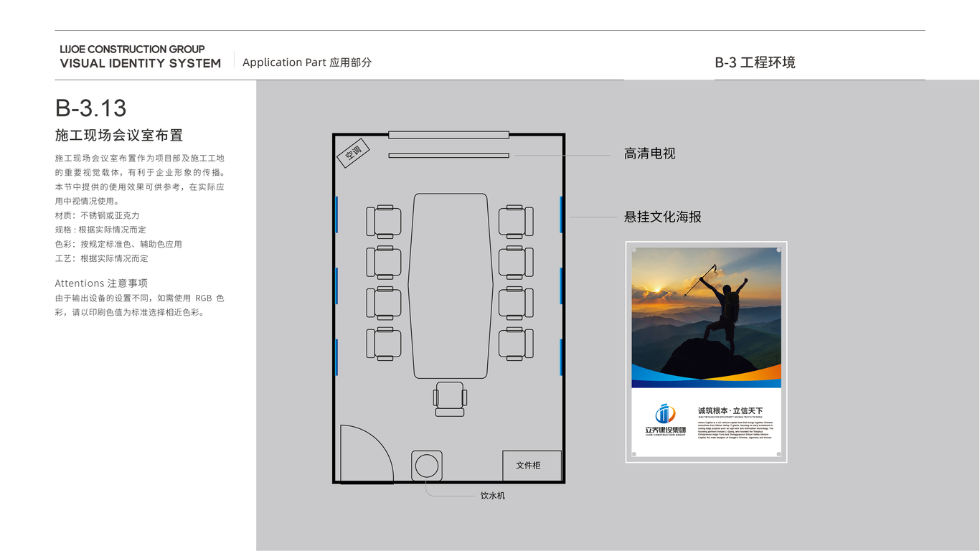
Task: Click the 高清电视 label
Action: [650, 154]
